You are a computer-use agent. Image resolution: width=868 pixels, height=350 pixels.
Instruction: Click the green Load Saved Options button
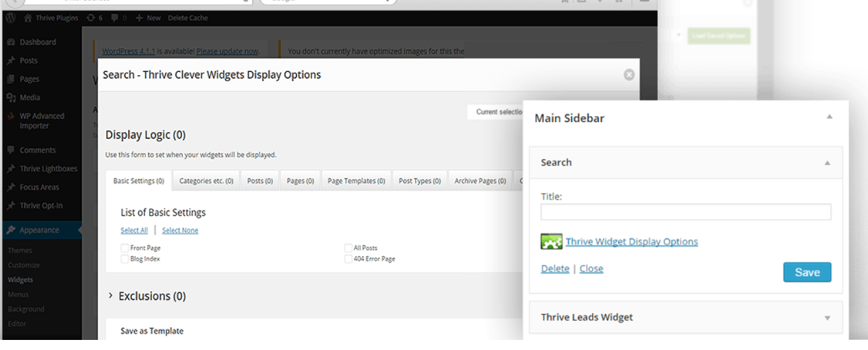click(718, 36)
